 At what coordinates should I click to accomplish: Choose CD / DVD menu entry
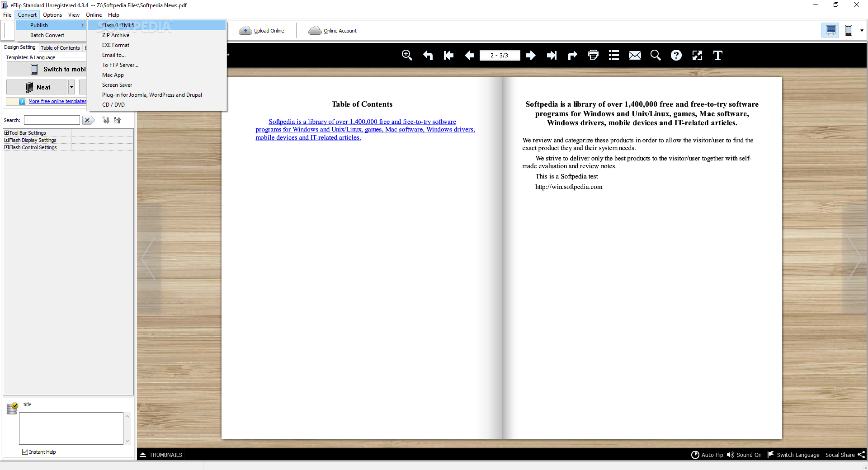(156, 105)
